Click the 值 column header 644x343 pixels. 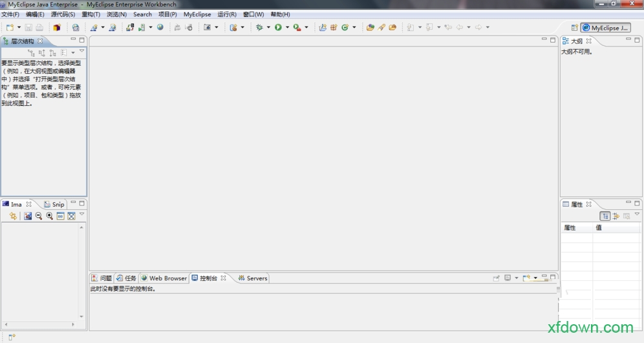point(616,228)
